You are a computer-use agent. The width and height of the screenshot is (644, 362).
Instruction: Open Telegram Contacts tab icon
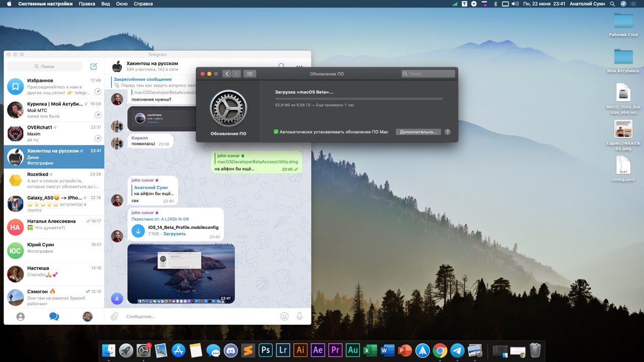tap(20, 317)
